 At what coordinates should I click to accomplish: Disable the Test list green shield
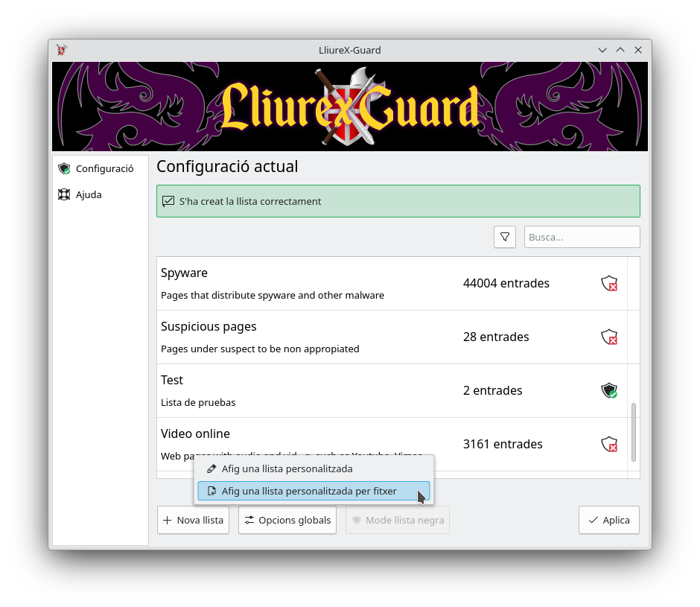[609, 390]
